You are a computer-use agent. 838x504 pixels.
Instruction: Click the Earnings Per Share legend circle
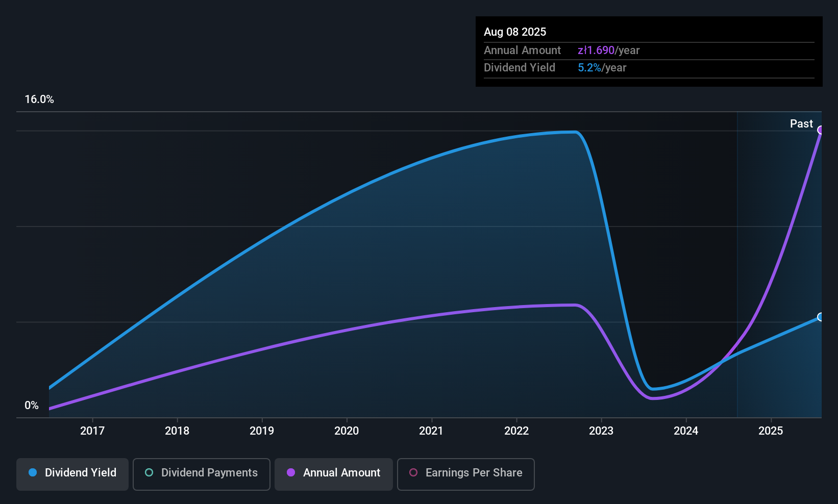413,473
